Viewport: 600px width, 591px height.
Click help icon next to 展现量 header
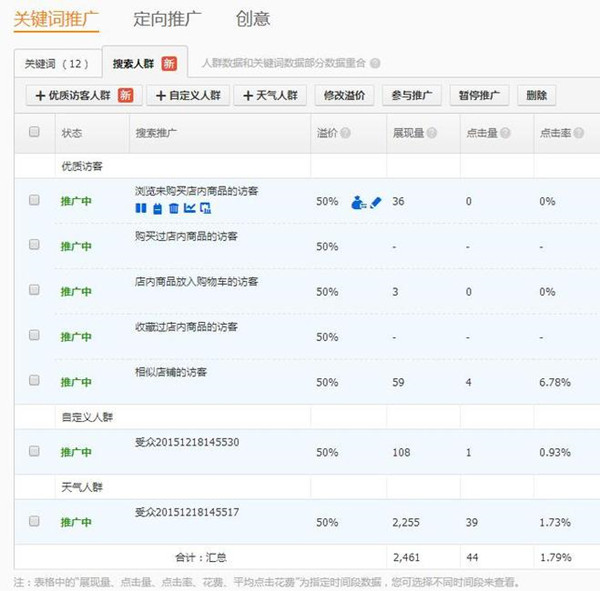click(434, 133)
